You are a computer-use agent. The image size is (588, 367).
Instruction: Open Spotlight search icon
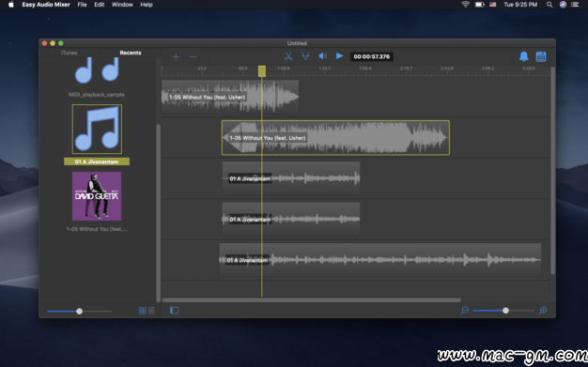(549, 5)
